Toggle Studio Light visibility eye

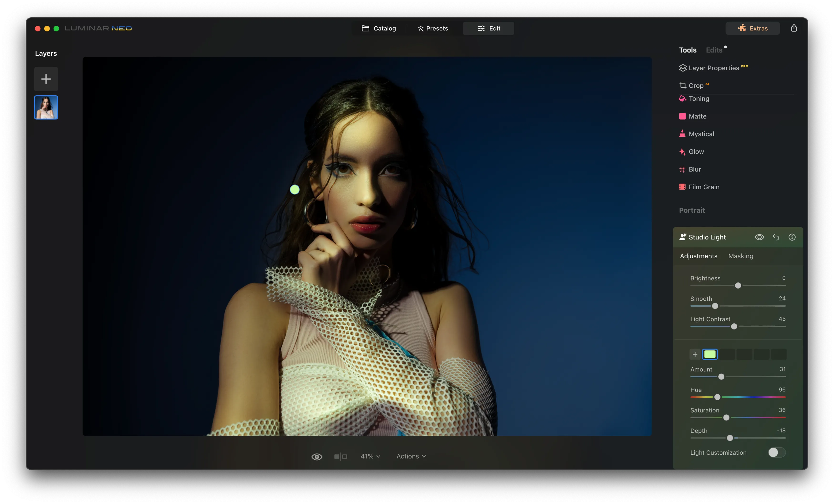pyautogui.click(x=759, y=237)
